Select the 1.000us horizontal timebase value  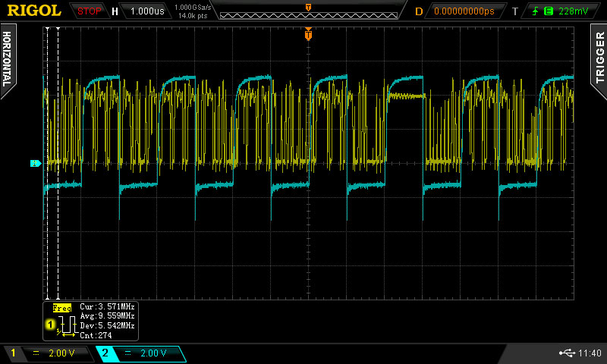(147, 11)
